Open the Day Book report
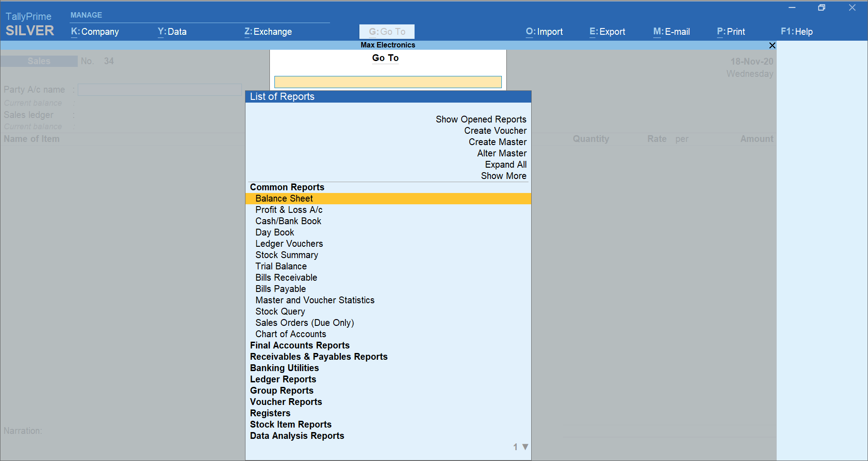Viewport: 868px width, 461px height. (274, 232)
